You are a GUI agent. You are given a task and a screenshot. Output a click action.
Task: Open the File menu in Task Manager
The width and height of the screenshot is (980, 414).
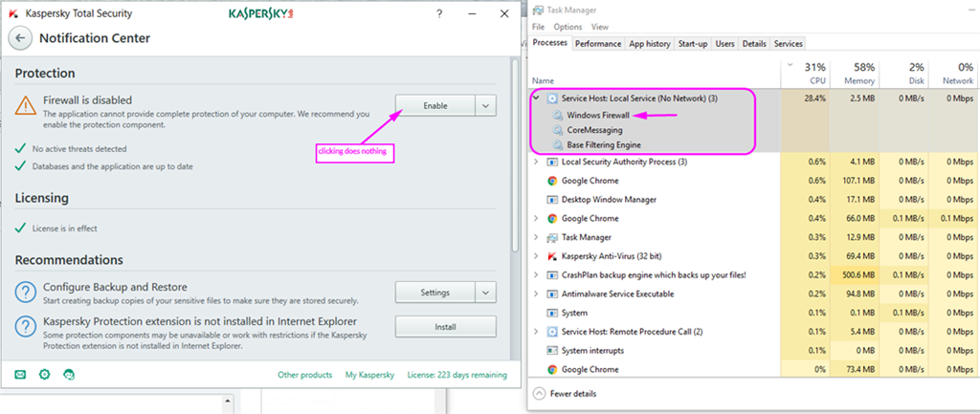pyautogui.click(x=538, y=27)
